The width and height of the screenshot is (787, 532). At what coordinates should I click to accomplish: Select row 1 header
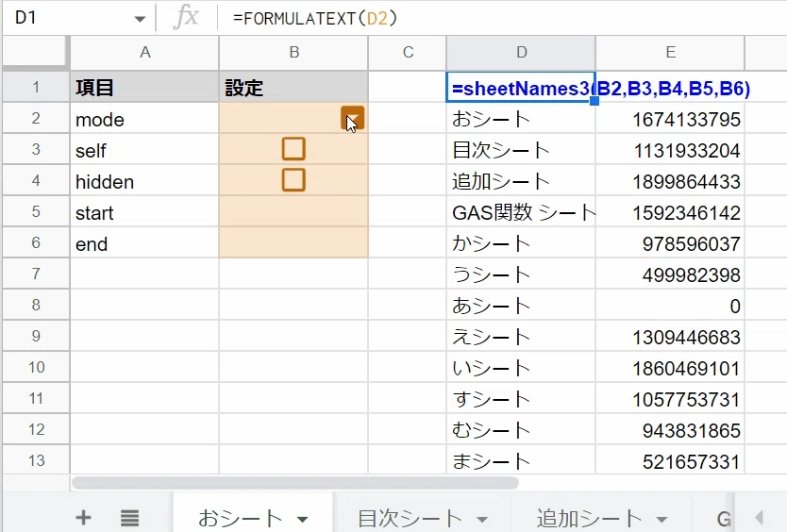(x=36, y=87)
